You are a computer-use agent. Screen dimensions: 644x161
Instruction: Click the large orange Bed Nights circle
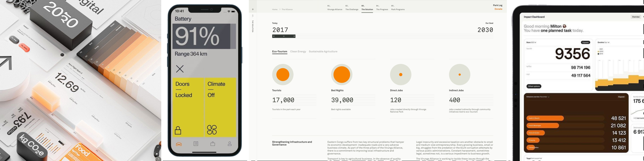[342, 74]
